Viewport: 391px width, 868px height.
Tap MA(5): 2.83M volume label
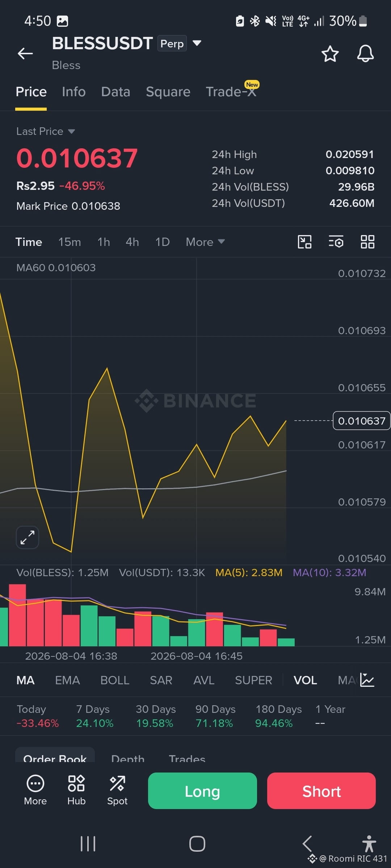(249, 573)
